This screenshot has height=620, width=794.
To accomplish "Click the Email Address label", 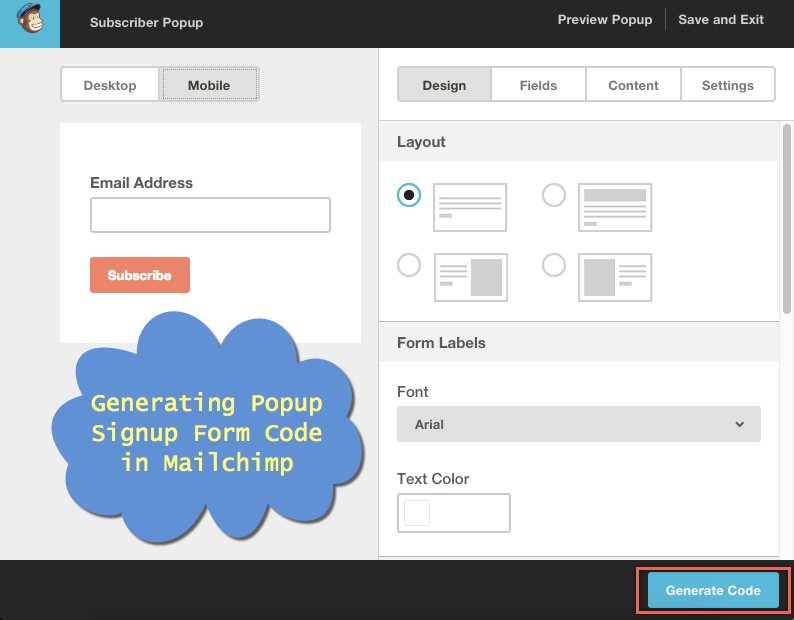I will click(x=141, y=183).
